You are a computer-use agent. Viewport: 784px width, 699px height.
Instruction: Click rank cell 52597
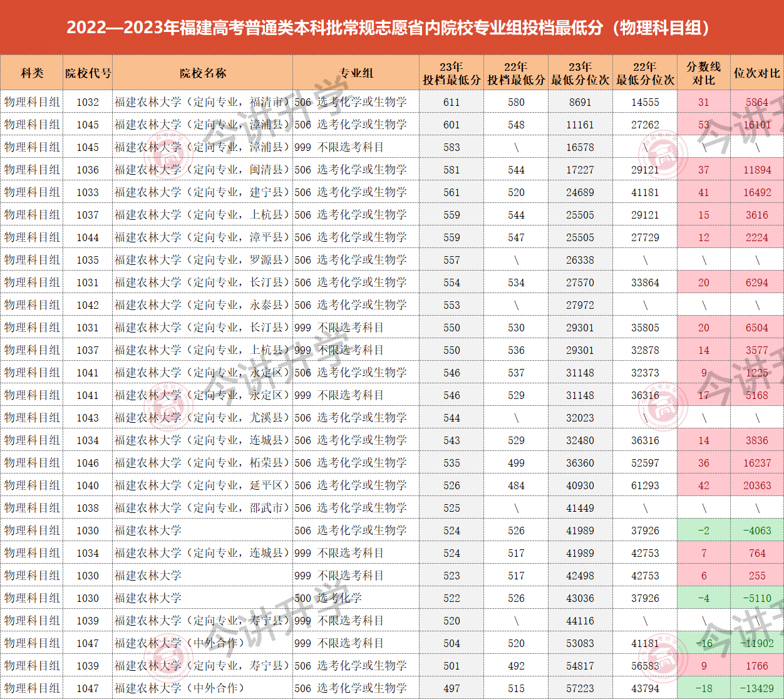[x=645, y=463]
